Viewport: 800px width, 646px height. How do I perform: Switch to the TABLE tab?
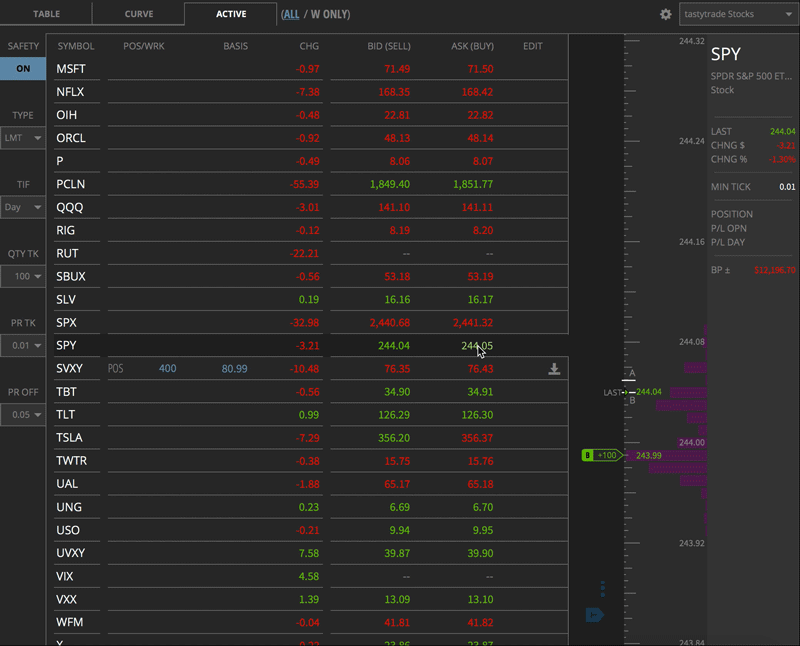point(46,14)
